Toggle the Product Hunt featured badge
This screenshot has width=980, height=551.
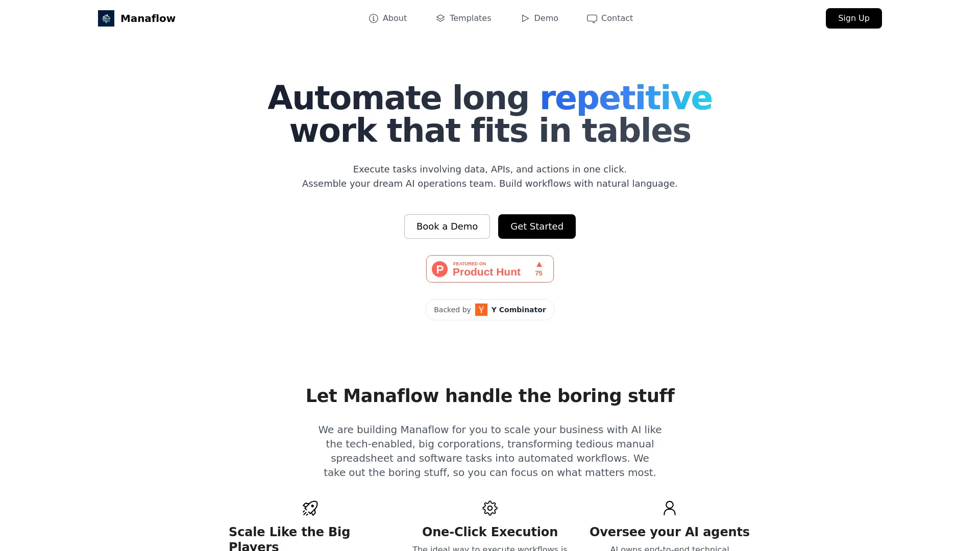[490, 268]
